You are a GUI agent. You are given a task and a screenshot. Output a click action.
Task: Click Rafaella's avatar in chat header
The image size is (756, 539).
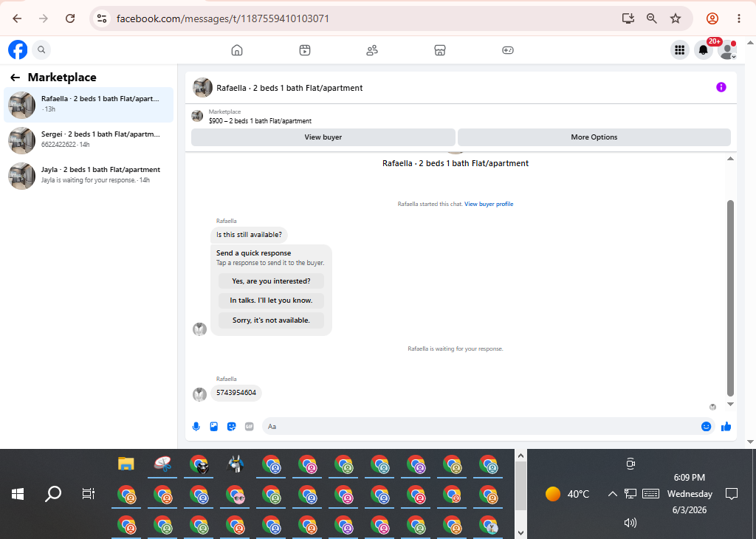[x=202, y=88]
